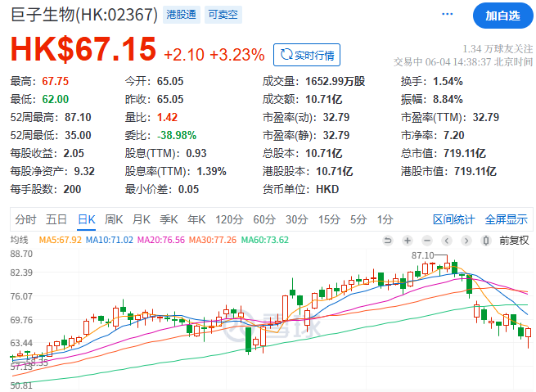This screenshot has height=392, width=536.
Task: Click the MA5:67.92 indicator label
Action: click(61, 240)
